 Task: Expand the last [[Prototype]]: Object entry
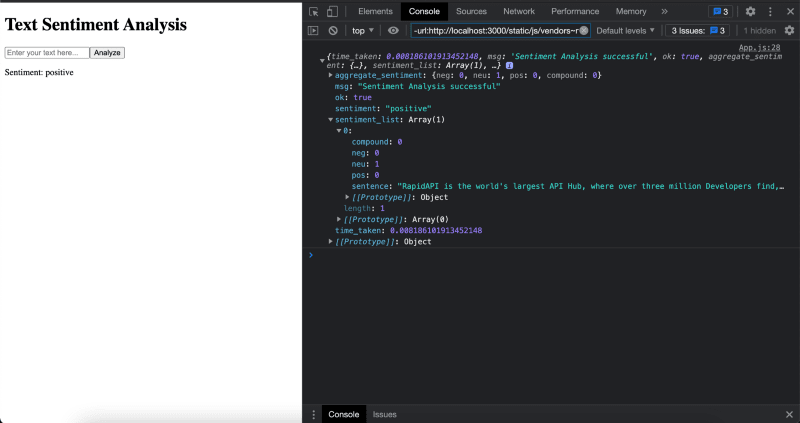(331, 241)
